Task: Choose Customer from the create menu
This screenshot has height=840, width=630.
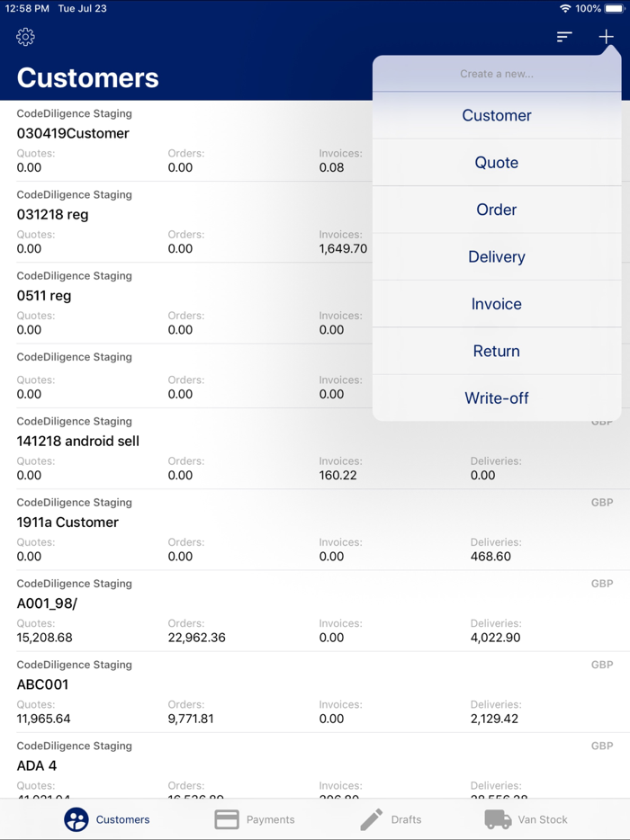Action: [497, 115]
